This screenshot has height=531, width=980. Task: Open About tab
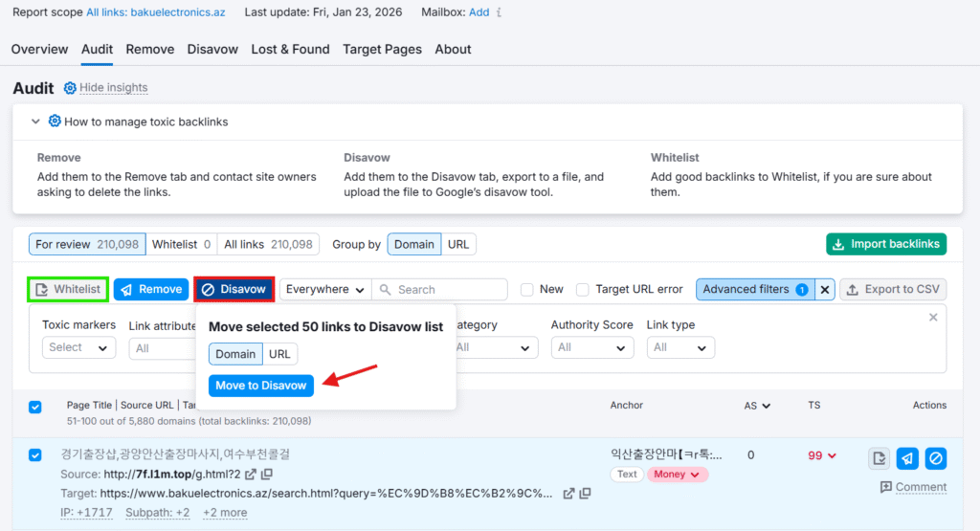click(453, 50)
